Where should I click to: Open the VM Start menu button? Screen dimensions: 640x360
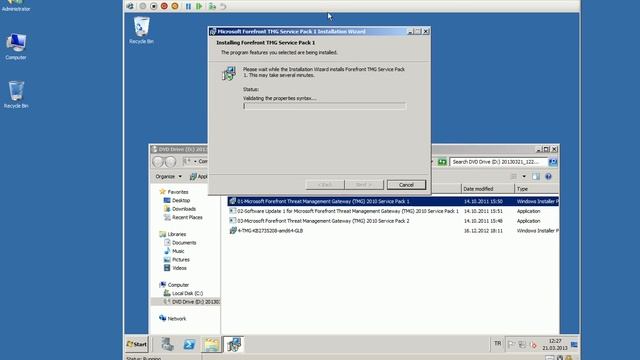137,344
